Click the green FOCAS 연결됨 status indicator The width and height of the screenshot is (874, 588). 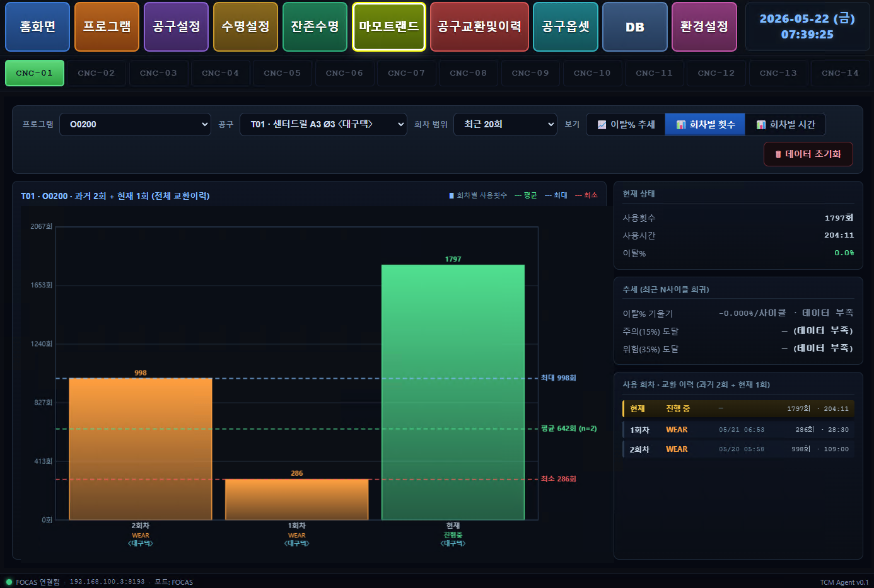pos(9,582)
